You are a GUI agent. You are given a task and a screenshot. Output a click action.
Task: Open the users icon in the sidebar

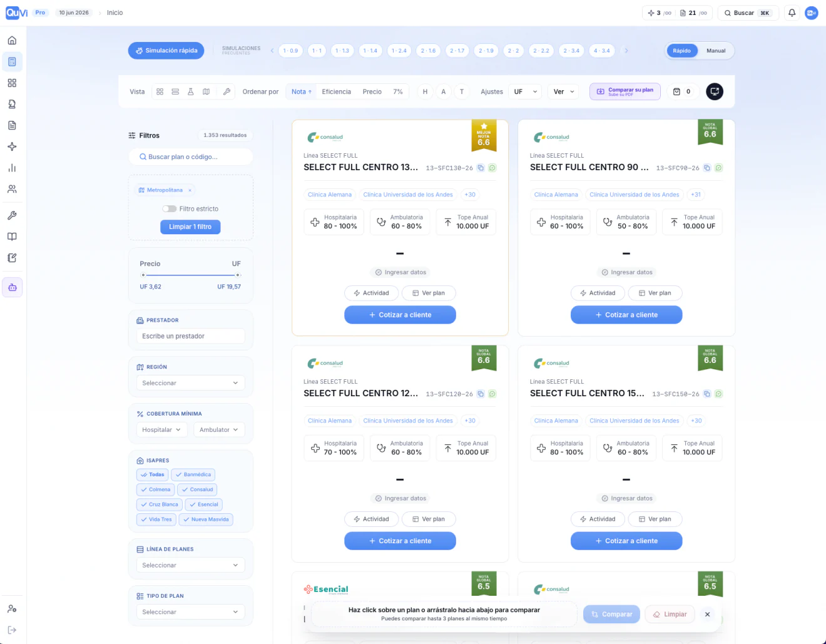tap(12, 189)
